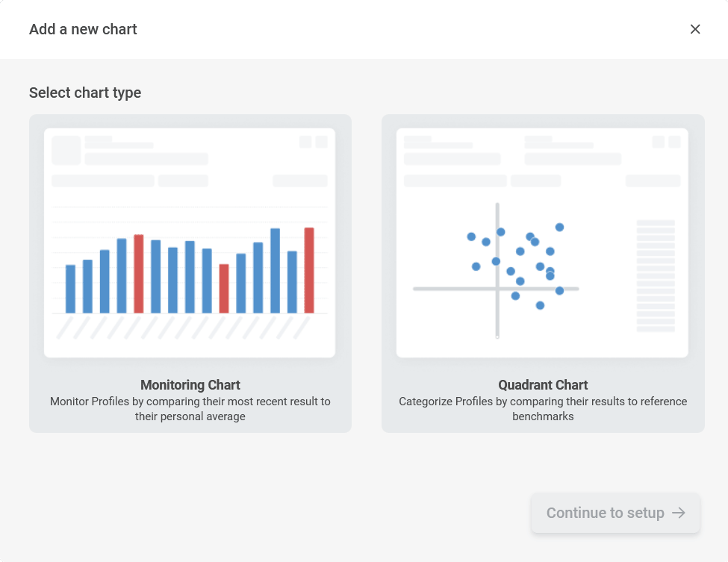Click the Quadrant Chart description text
Viewport: 728px width, 562px height.
pos(543,409)
